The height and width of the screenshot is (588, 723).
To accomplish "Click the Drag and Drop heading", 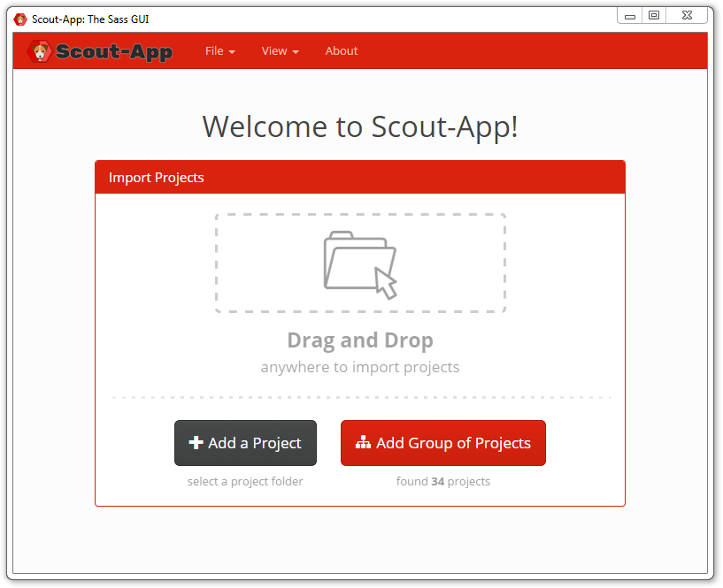I will pos(360,340).
